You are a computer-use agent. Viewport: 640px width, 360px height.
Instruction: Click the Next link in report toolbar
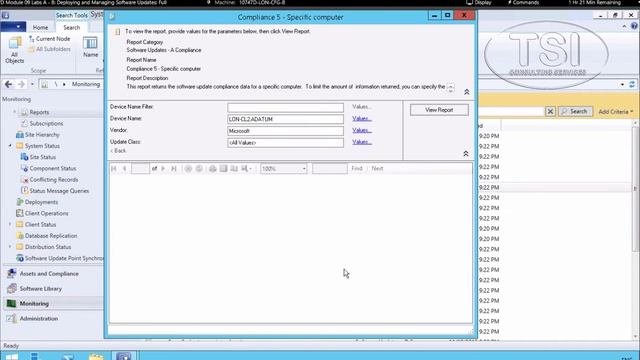click(x=377, y=169)
